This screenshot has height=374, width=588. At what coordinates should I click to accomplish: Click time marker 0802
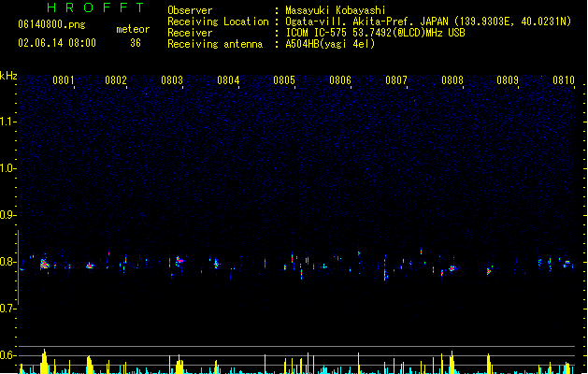point(116,80)
